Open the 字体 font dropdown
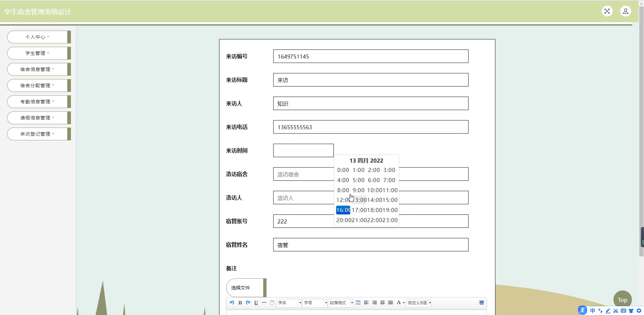The width and height of the screenshot is (644, 315). (x=289, y=303)
